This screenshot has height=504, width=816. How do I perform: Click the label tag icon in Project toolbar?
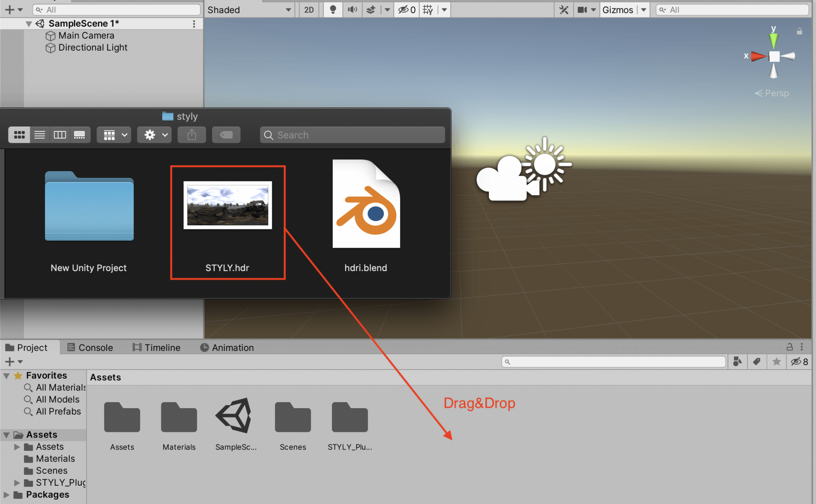(757, 361)
